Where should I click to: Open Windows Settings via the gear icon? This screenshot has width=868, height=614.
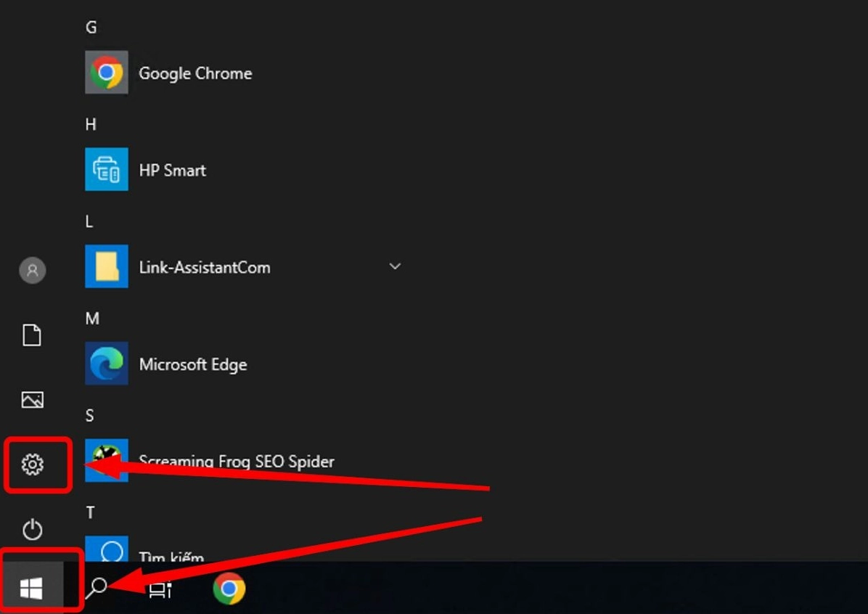click(x=32, y=465)
